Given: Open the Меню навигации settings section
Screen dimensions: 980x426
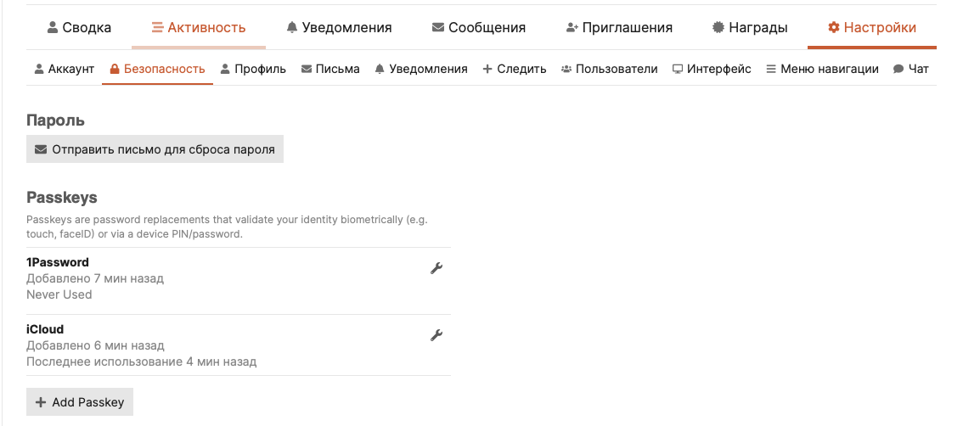Looking at the screenshot, I should click(x=822, y=69).
